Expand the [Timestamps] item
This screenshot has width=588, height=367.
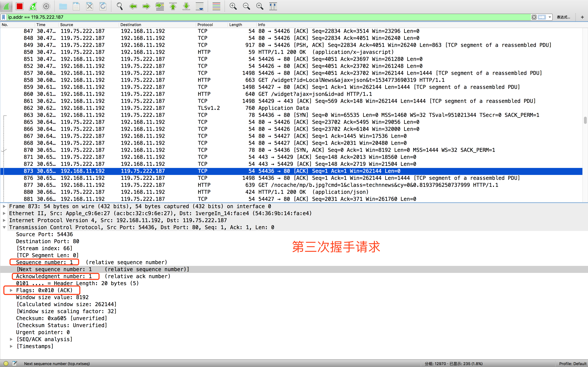click(x=11, y=346)
